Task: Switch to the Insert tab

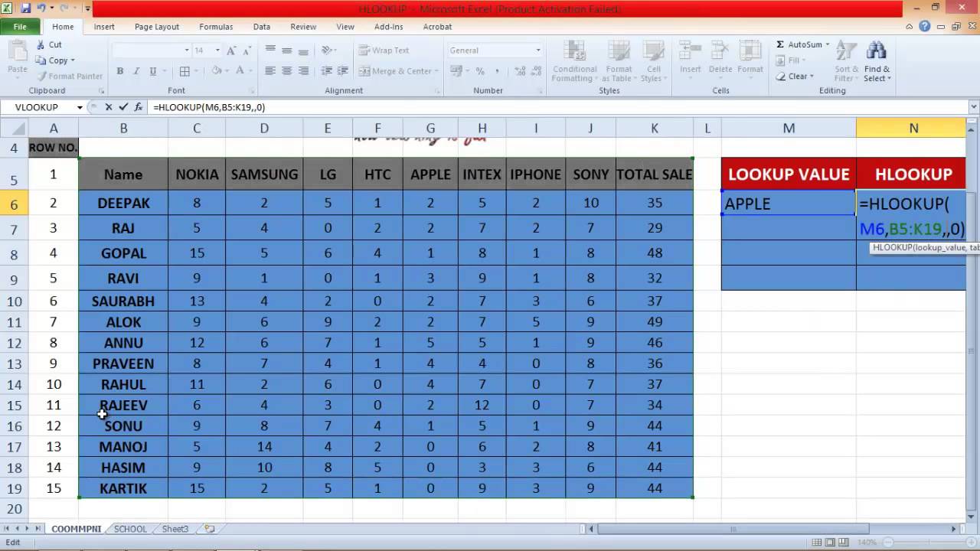Action: [x=104, y=27]
